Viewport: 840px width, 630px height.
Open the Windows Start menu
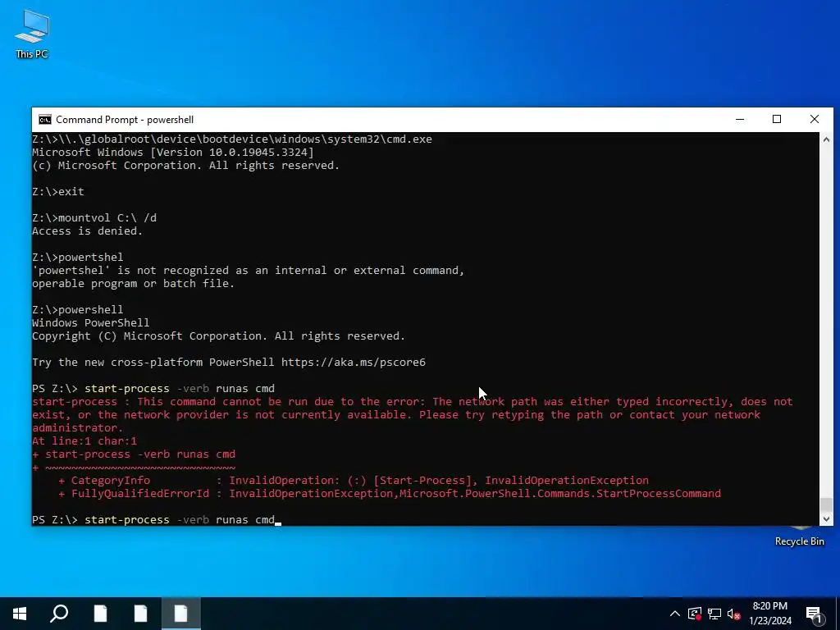coord(20,614)
